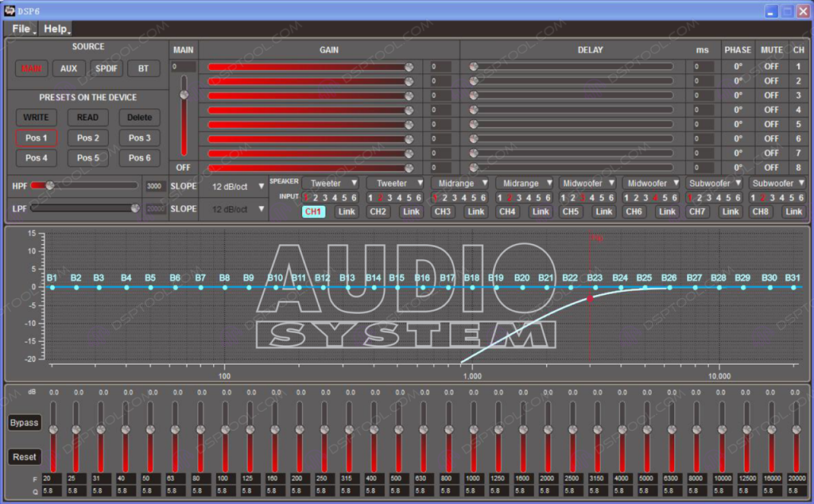Screen dimensions: 814x504
Task: Select the CH1 channel tab
Action: click(313, 211)
